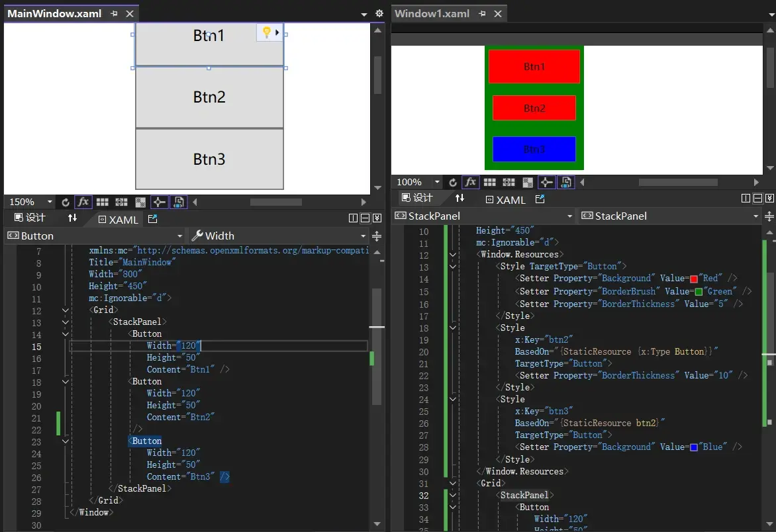
Task: Switch to XAML tab in MainWindow editor
Action: click(x=119, y=220)
